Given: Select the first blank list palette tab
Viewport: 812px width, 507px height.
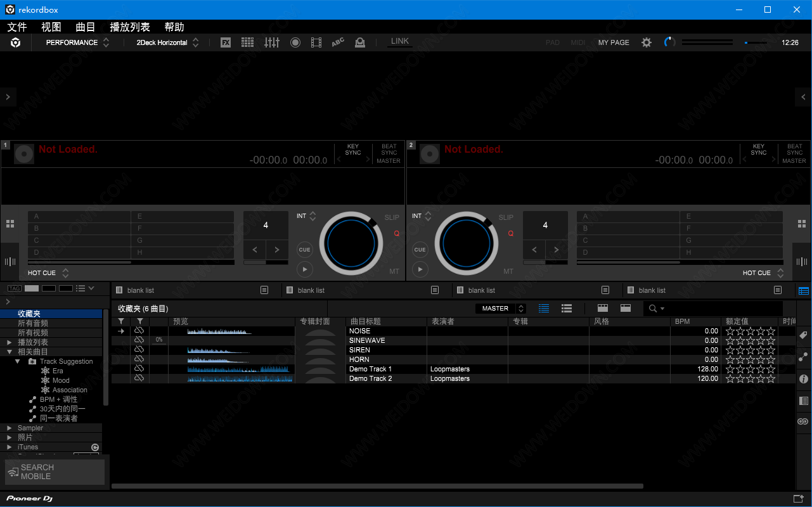Looking at the screenshot, I should [197, 290].
